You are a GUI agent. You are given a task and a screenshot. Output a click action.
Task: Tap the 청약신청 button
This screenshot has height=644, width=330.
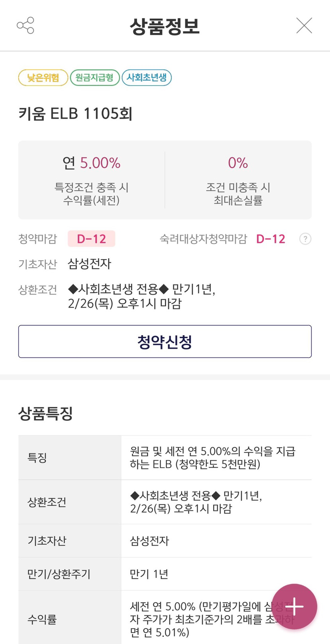[165, 342]
